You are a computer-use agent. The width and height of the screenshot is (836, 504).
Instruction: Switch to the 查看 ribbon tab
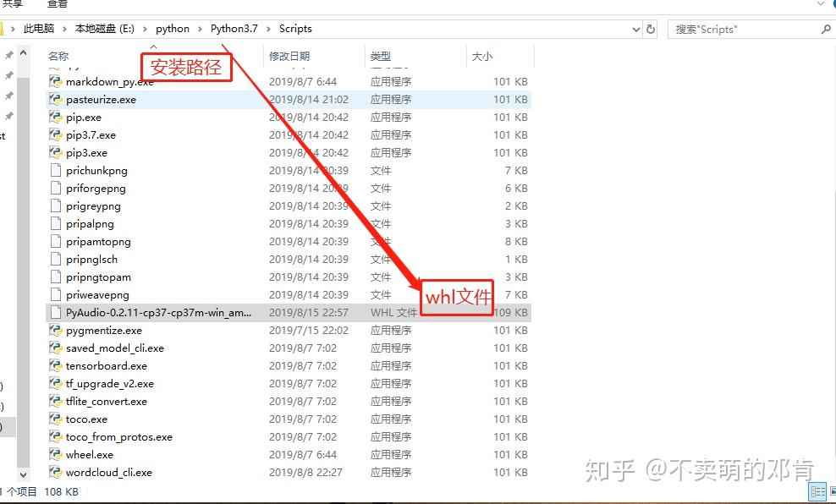(57, 5)
